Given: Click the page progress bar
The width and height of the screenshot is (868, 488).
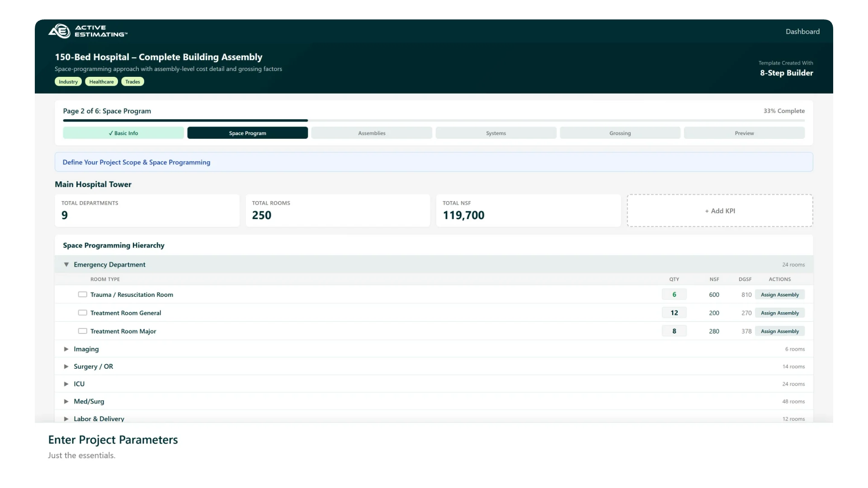Looking at the screenshot, I should (x=433, y=121).
